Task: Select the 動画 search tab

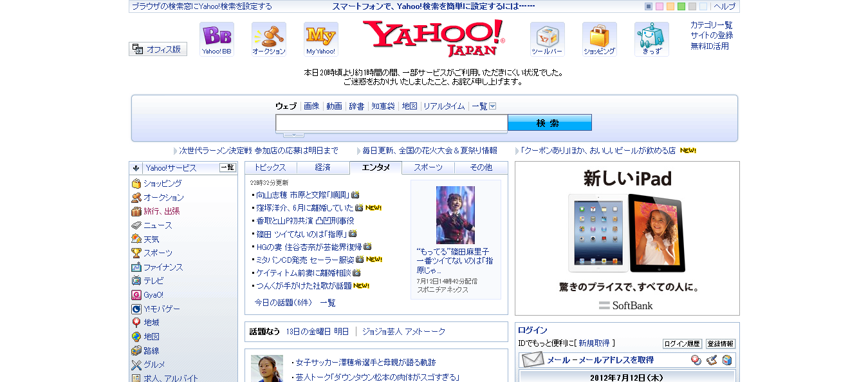Action: (x=334, y=106)
